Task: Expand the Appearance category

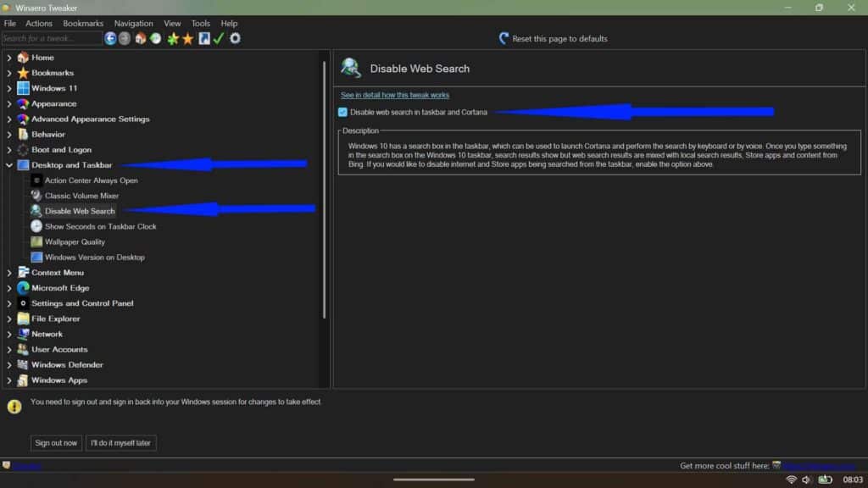Action: point(9,103)
